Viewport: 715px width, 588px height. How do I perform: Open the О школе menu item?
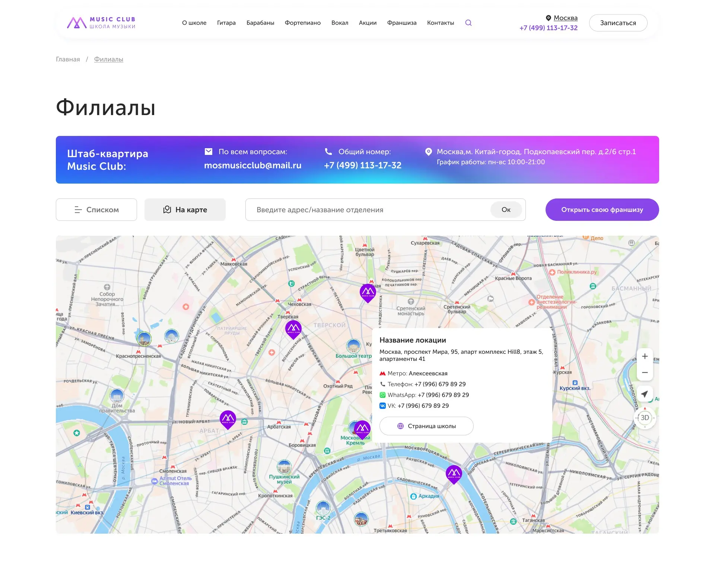tap(194, 23)
